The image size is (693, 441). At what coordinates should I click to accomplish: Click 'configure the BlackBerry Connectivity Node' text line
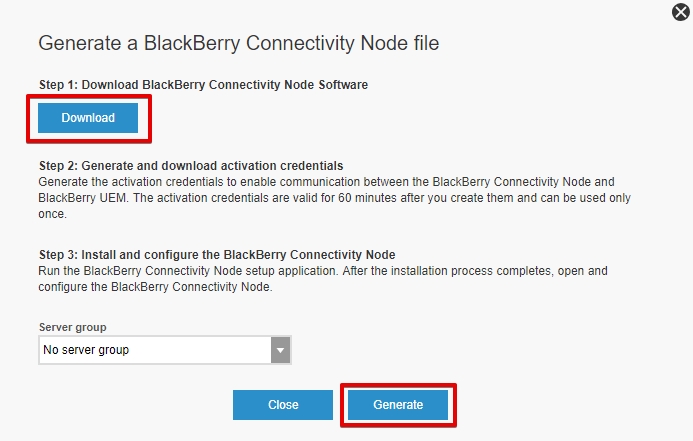coord(160,286)
